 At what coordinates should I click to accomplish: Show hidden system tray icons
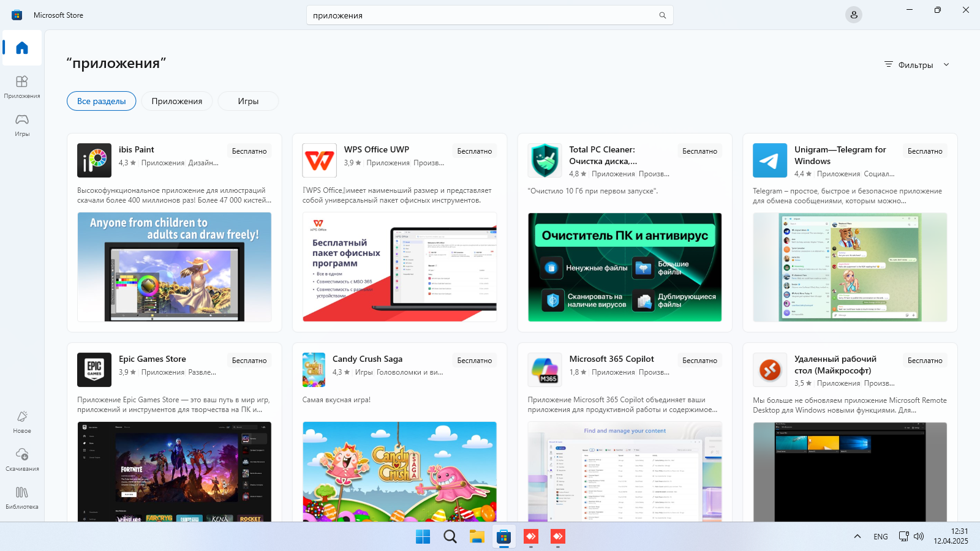(858, 537)
